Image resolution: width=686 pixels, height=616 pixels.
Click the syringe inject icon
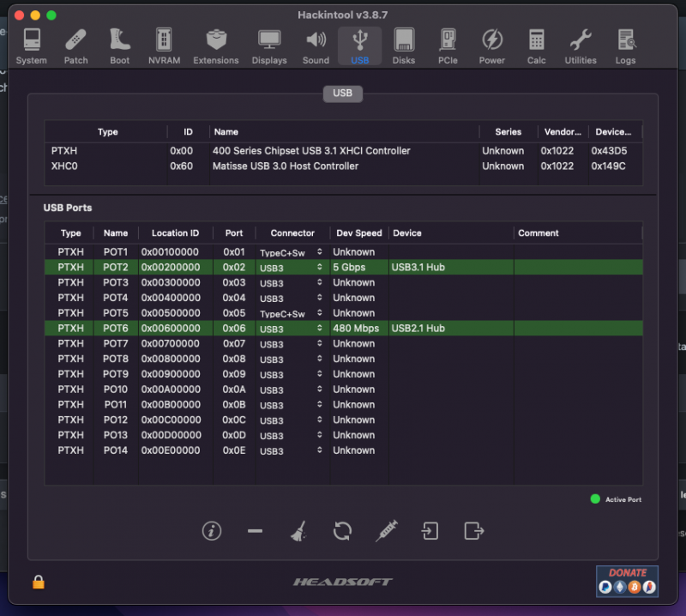tap(386, 531)
